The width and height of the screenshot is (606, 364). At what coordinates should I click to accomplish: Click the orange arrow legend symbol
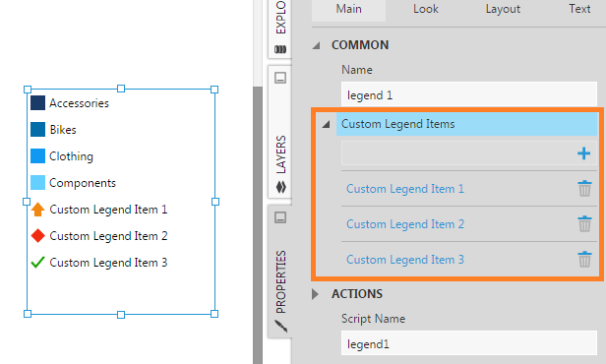tap(37, 210)
